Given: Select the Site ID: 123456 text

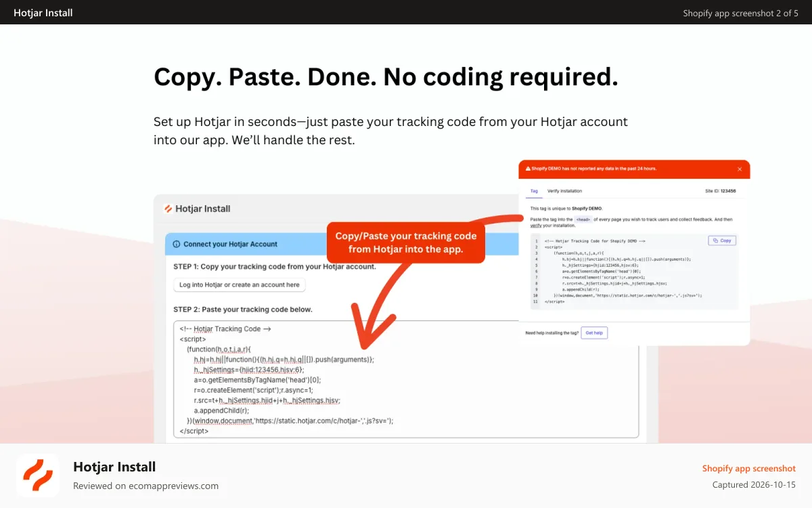Looking at the screenshot, I should click(x=721, y=191).
